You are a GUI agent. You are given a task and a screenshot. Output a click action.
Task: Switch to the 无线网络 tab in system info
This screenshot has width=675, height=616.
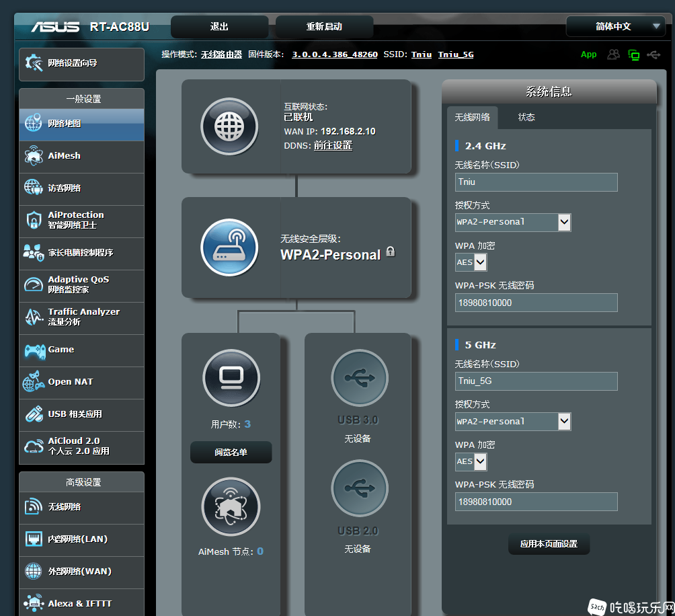pyautogui.click(x=472, y=117)
